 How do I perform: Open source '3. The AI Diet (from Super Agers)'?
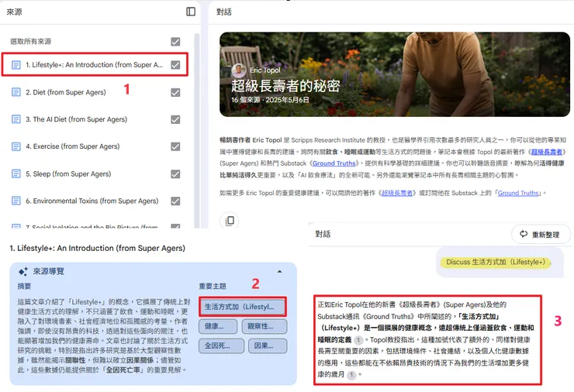tap(77, 119)
